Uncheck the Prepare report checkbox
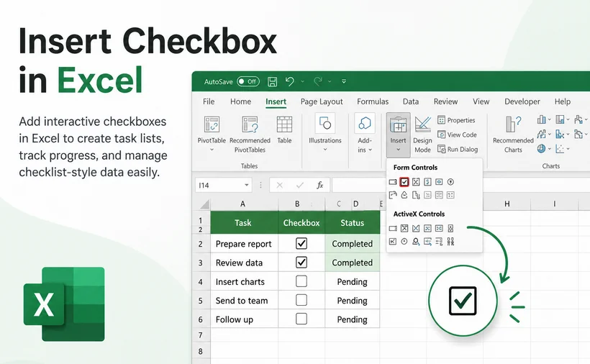The height and width of the screenshot is (364, 590). 301,243
